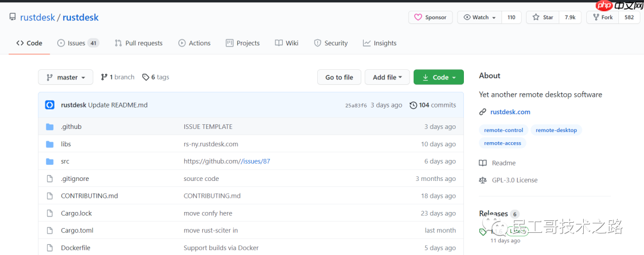Click the Fork button
Viewport: 644px width, 255px height.
click(x=602, y=17)
